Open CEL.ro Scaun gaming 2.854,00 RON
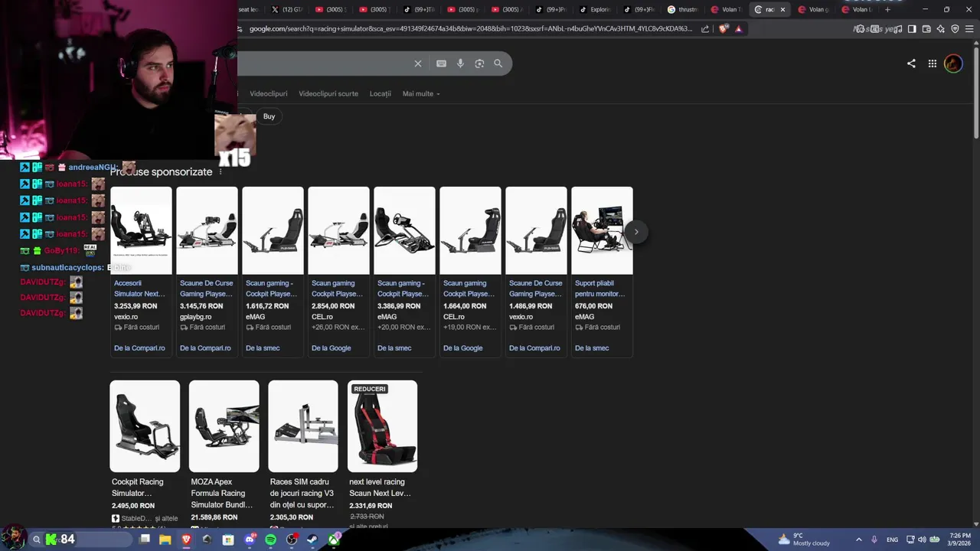 tap(338, 272)
